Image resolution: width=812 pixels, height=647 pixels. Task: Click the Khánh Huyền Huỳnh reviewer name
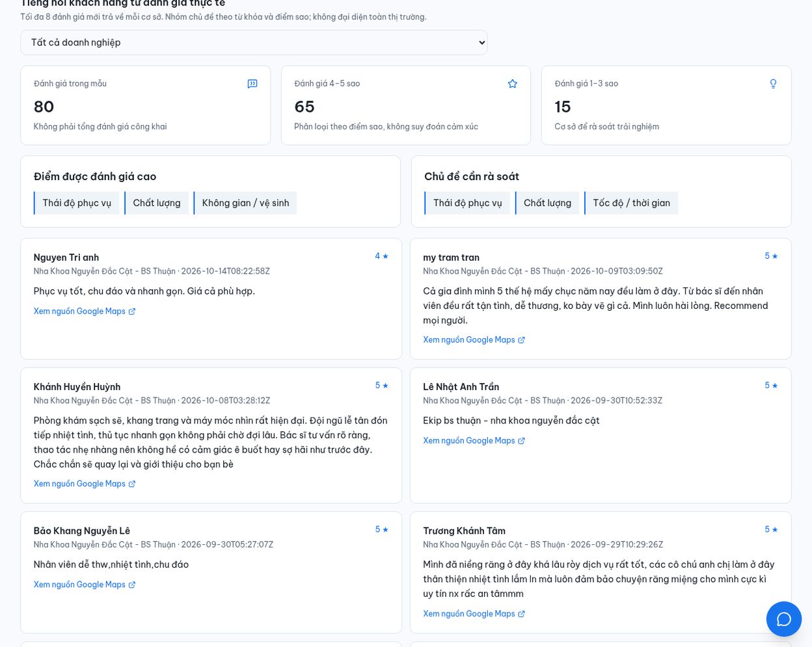pyautogui.click(x=77, y=387)
